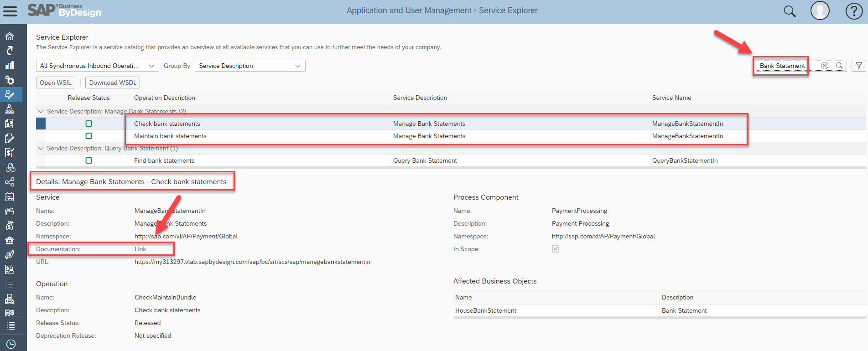Open the Group By Service Description dropdown
Screen dimensions: 868x351
250,66
